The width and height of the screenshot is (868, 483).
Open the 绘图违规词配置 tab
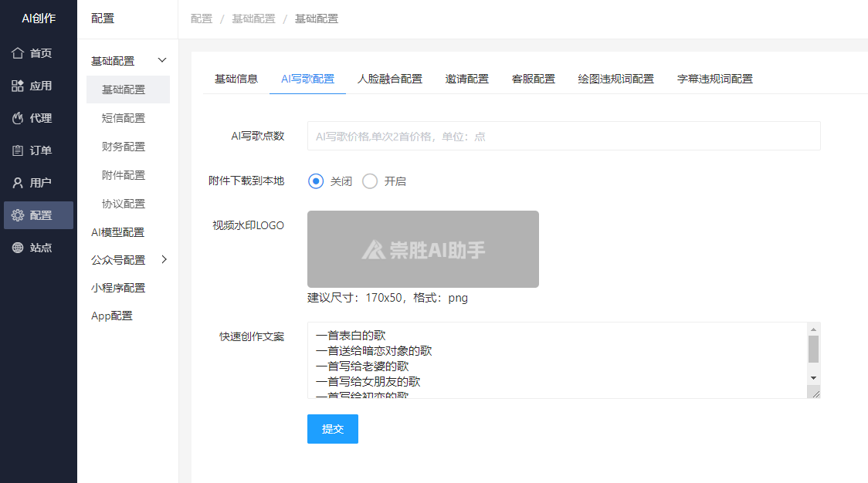tap(615, 79)
